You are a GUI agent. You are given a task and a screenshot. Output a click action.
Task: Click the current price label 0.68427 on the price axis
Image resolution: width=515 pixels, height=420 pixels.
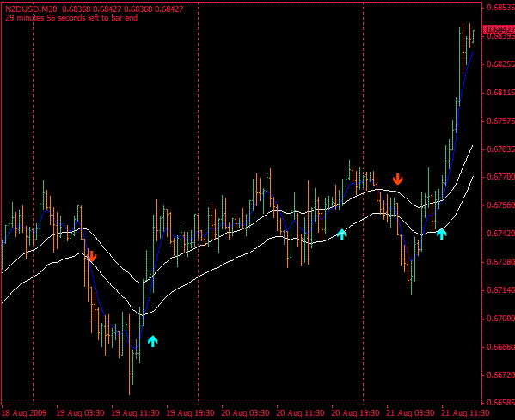pyautogui.click(x=500, y=29)
